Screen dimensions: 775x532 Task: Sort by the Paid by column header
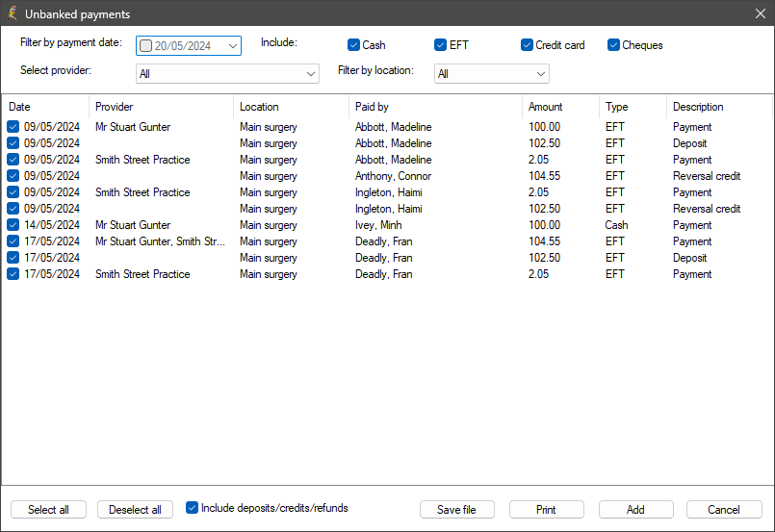click(435, 107)
